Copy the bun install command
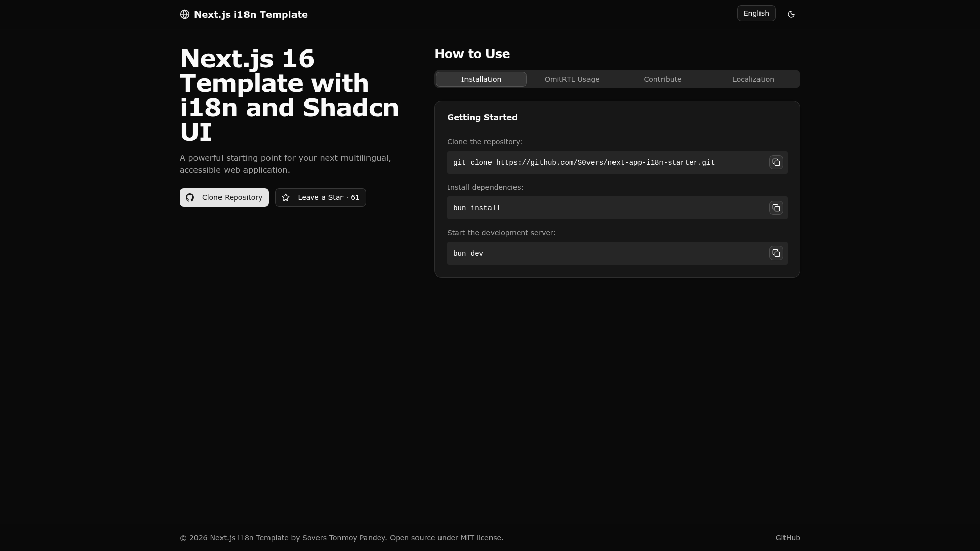980x551 pixels. [776, 208]
